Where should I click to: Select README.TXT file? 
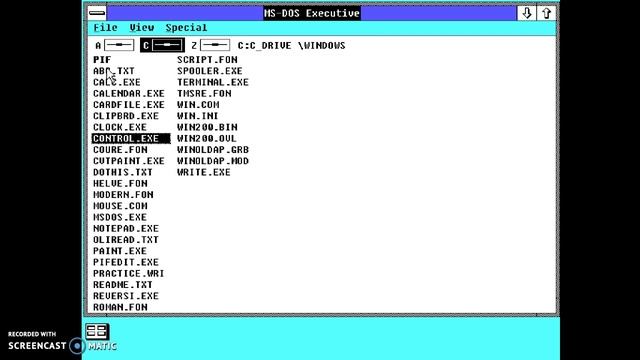coord(123,284)
